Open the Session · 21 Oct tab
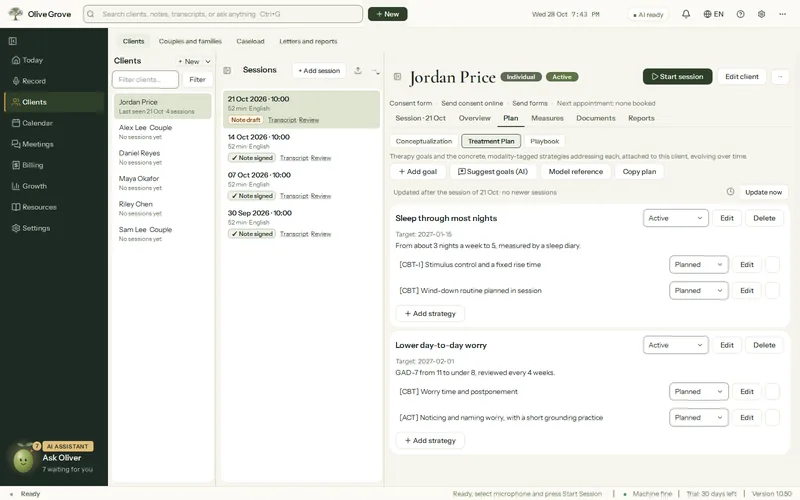The image size is (800, 500). tap(420, 118)
